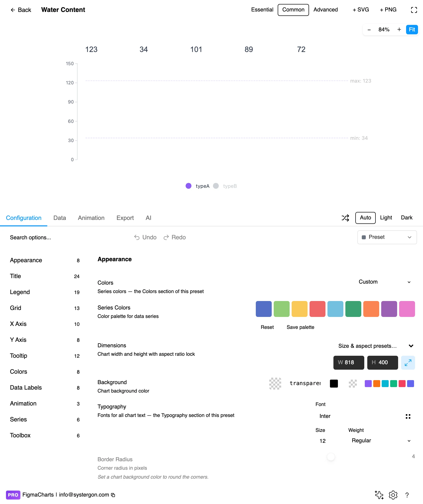This screenshot has height=504, width=423.
Task: Open the font picker grid icon
Action: [x=408, y=416]
